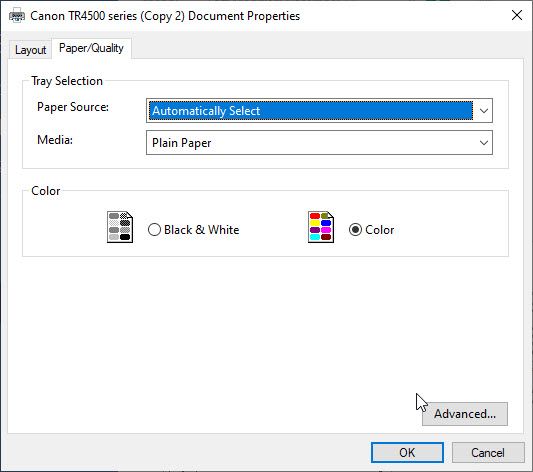Expand the Media dropdown arrow
This screenshot has width=533, height=472.
pos(484,143)
